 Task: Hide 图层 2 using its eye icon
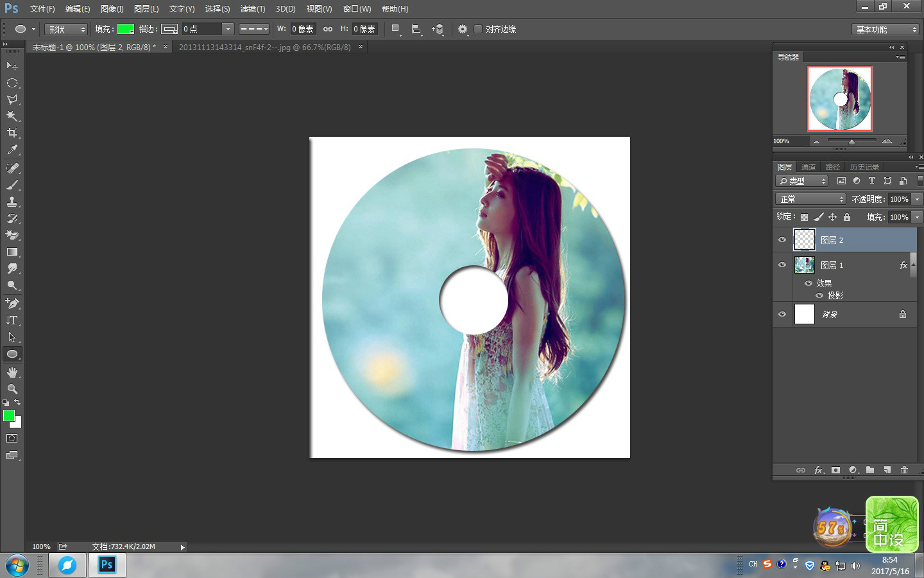coord(782,240)
